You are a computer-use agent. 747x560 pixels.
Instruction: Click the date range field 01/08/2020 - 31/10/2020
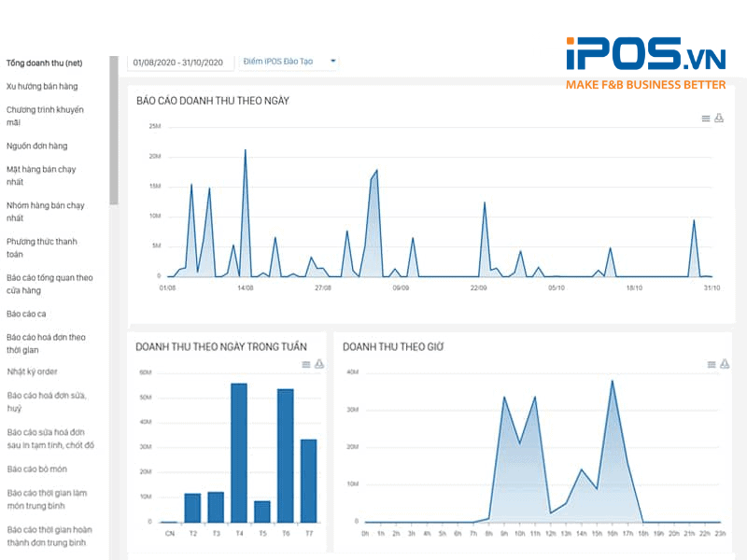(178, 63)
